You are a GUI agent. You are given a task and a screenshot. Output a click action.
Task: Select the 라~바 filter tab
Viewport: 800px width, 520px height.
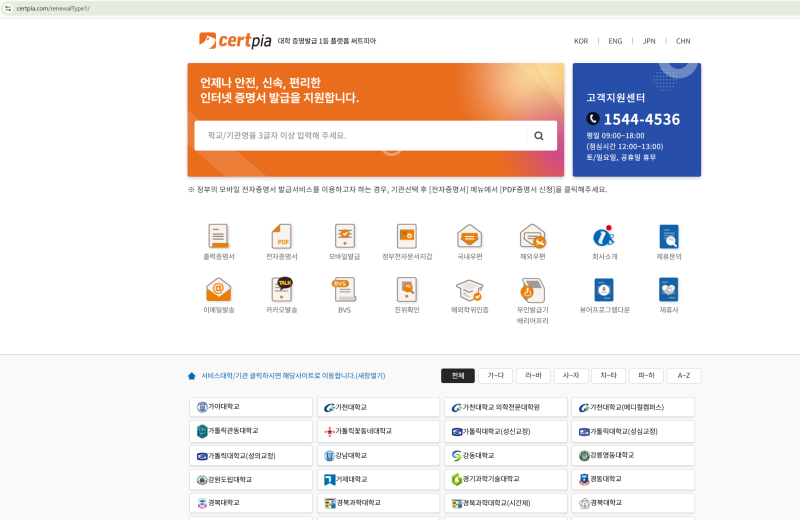[533, 376]
